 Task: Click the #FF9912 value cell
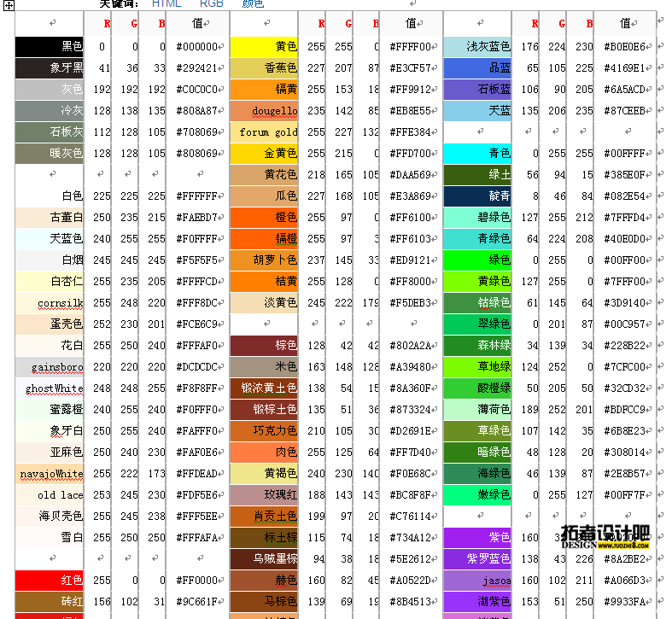coord(411,89)
